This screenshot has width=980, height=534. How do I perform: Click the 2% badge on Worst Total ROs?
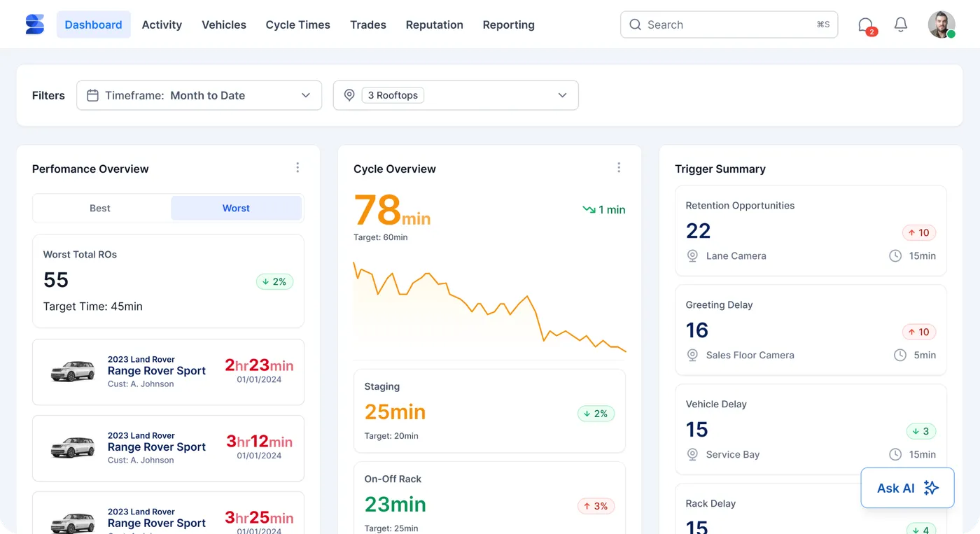pos(274,281)
